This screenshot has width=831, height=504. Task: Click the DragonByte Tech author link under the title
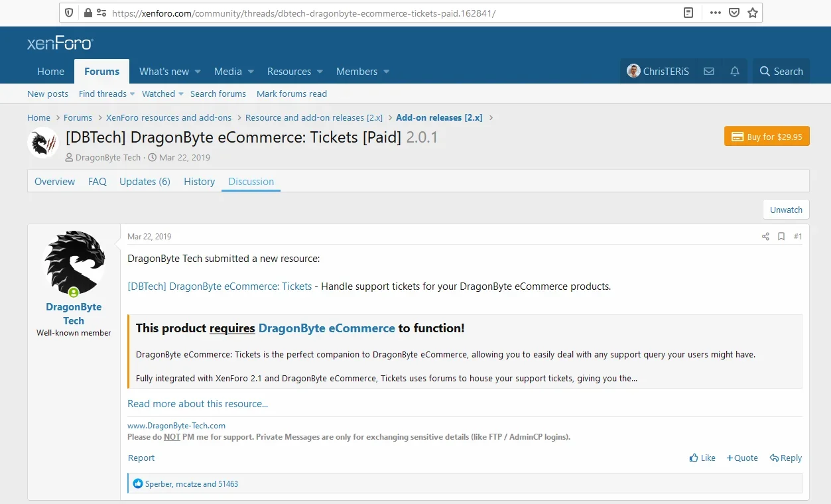[x=108, y=157]
